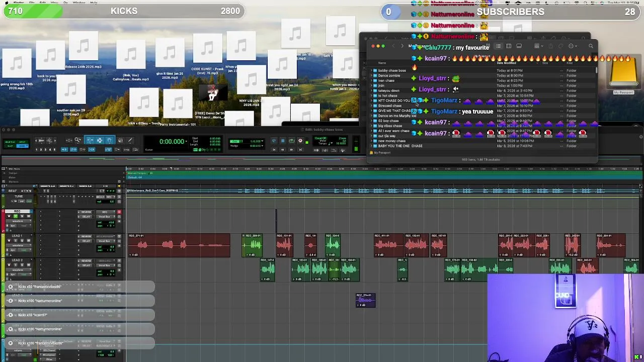Solo the LEAD 1 track

(x=22, y=241)
